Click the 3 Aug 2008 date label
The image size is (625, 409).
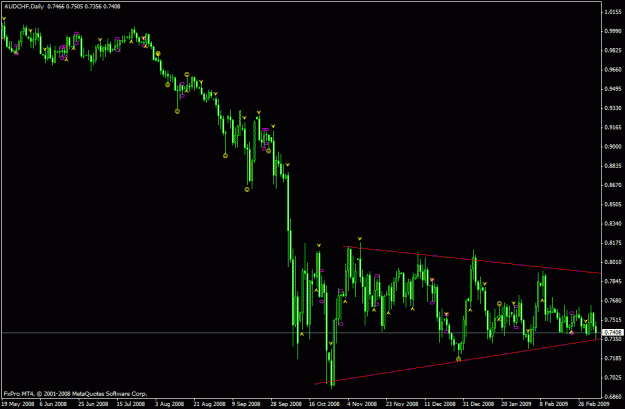pyautogui.click(x=169, y=404)
